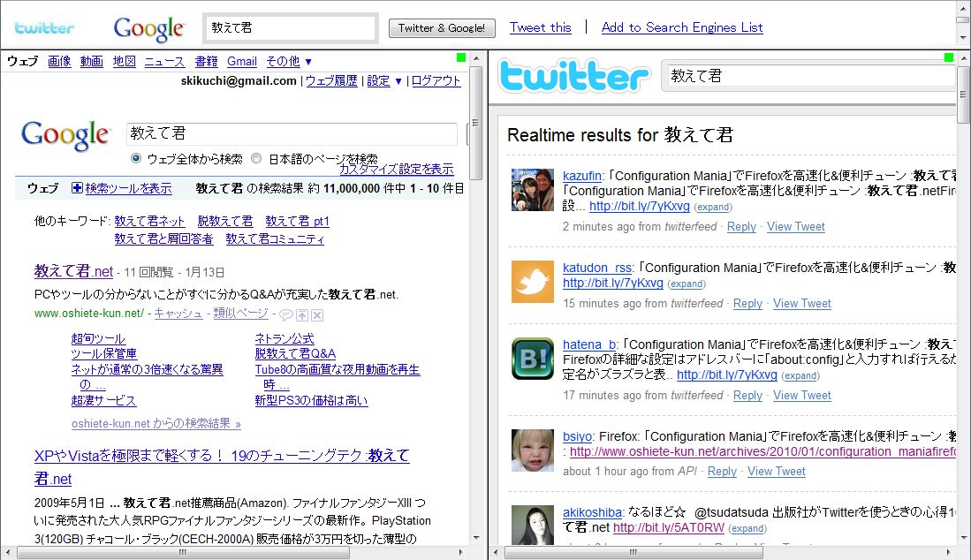This screenshot has width=971, height=560.
Task: Click the Twitter pane's horizontal scrollbar thumb
Action: pyautogui.click(x=634, y=552)
